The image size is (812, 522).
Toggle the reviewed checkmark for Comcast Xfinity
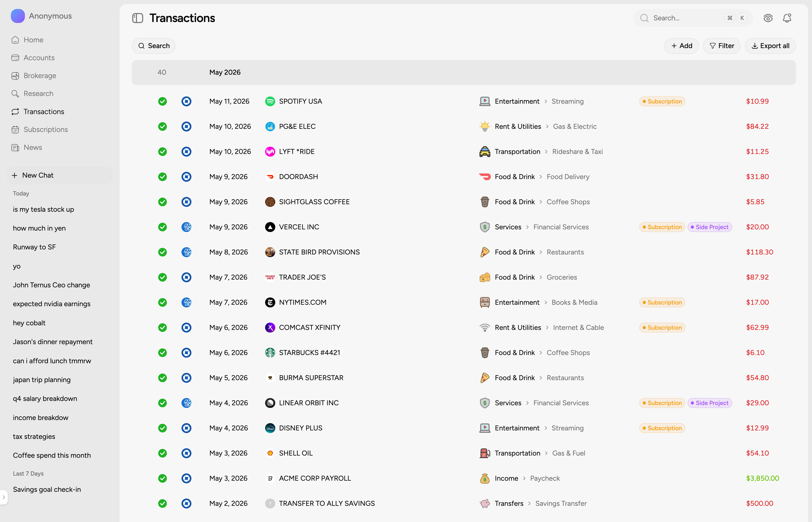point(162,327)
